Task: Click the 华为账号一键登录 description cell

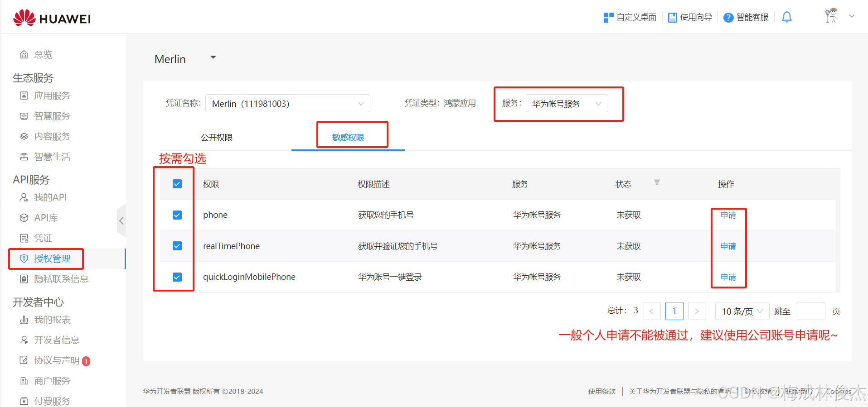Action: point(390,277)
